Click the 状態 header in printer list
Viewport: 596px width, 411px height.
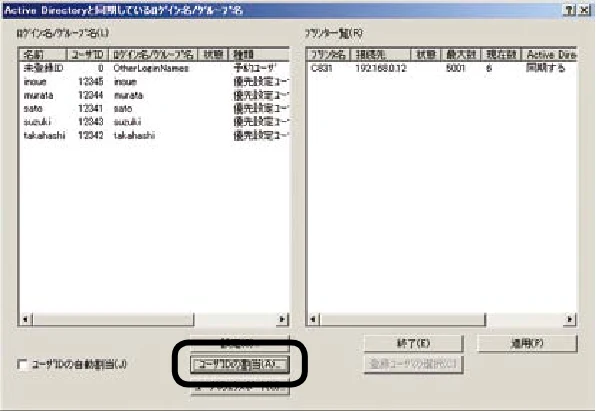point(426,54)
